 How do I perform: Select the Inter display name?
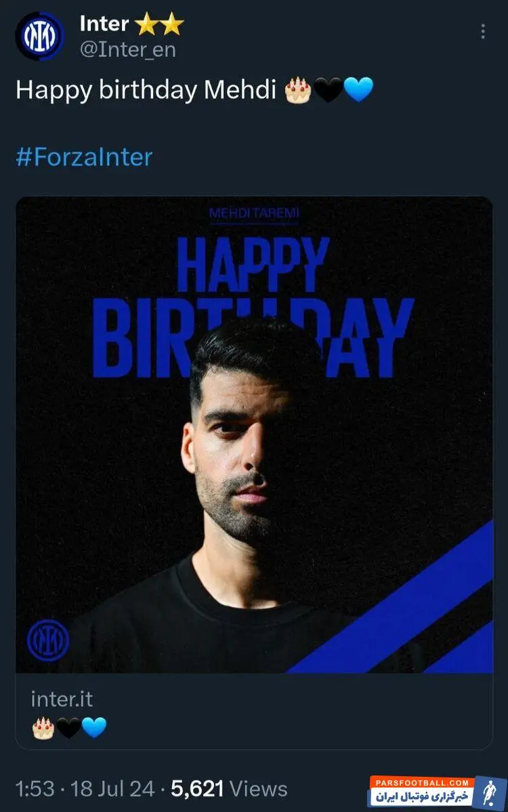click(x=104, y=24)
